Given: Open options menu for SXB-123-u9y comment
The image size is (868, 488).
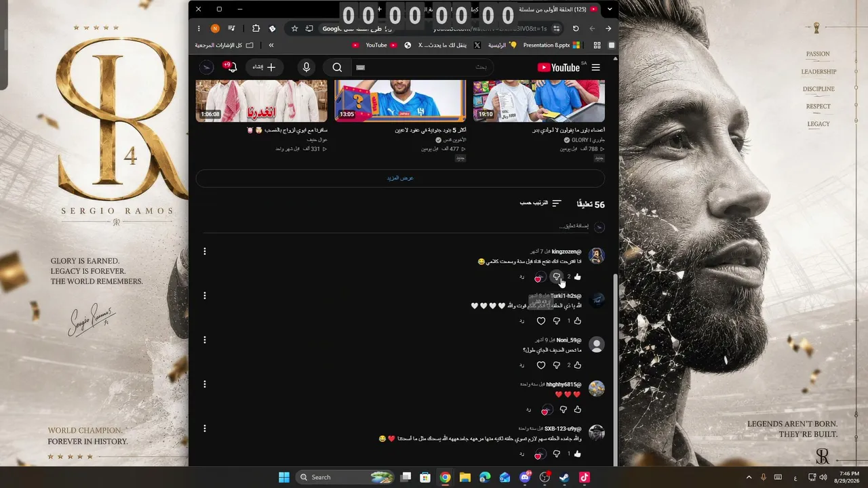Looking at the screenshot, I should (205, 428).
